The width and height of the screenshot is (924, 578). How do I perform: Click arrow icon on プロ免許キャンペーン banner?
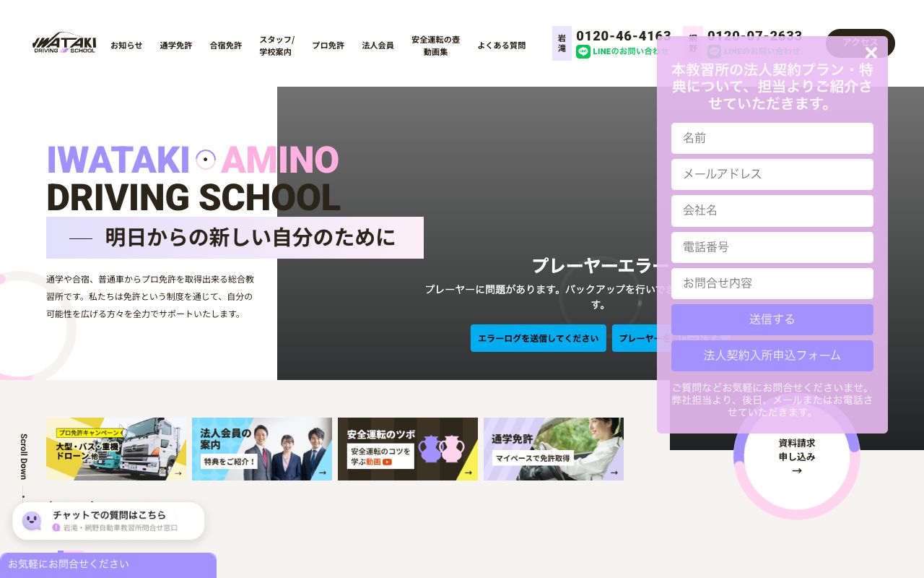(178, 473)
